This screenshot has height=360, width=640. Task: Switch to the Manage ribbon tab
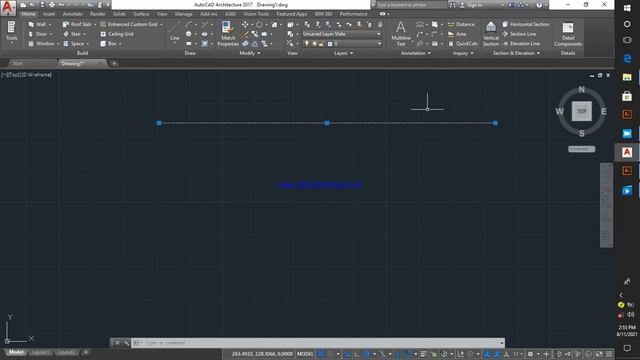point(184,14)
